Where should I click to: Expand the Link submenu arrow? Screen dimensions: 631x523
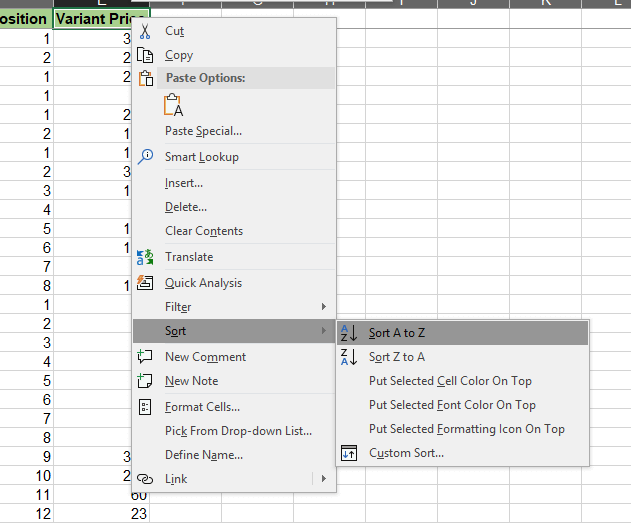322,479
